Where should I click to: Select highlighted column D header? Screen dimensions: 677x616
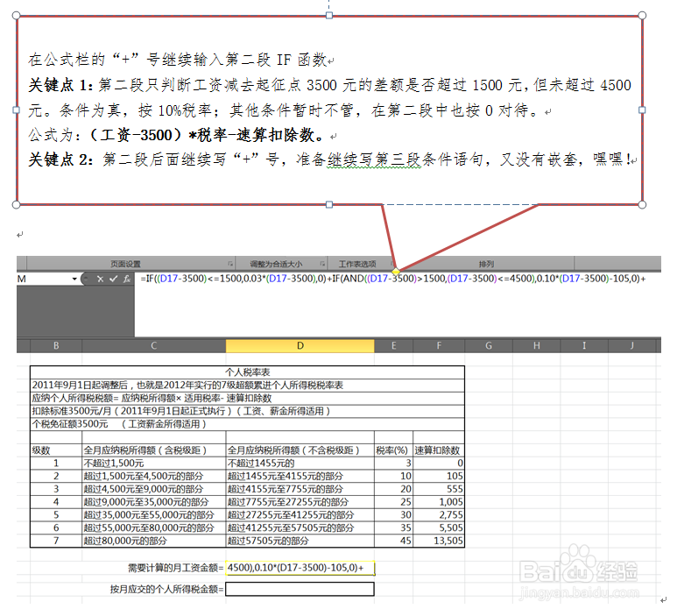coord(300,345)
